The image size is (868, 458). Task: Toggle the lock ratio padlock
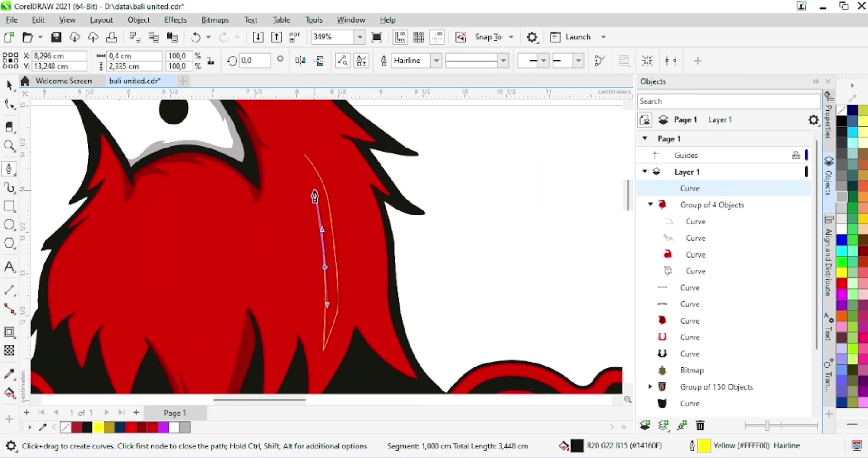tap(211, 61)
